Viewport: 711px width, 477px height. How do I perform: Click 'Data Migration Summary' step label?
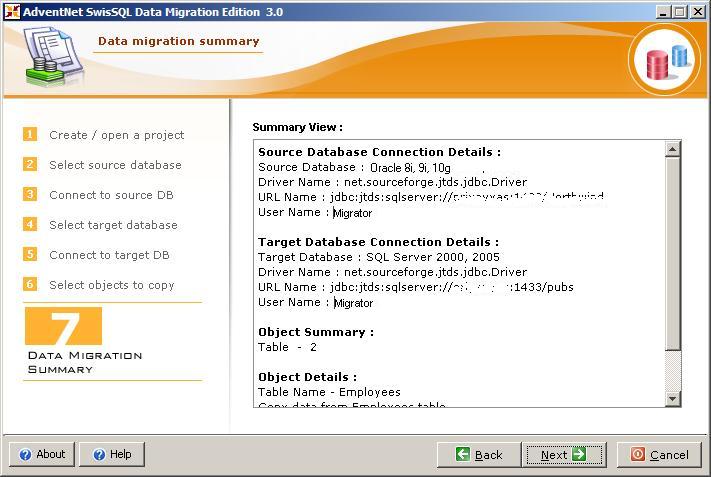[x=85, y=362]
